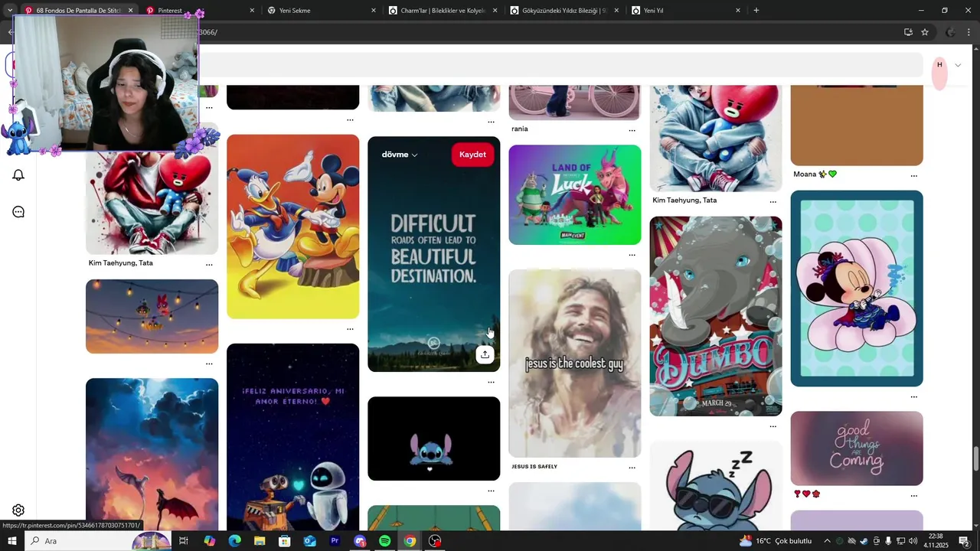Switch to the Gökyüzündeki Yıldız Bileziği tab
Viewport: 980px width, 551px height.
coord(565,11)
